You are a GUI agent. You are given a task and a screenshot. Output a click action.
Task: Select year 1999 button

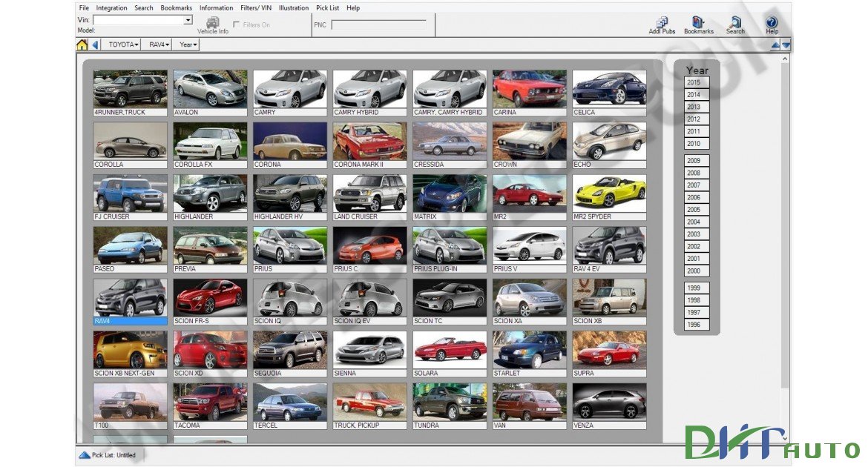click(x=697, y=288)
